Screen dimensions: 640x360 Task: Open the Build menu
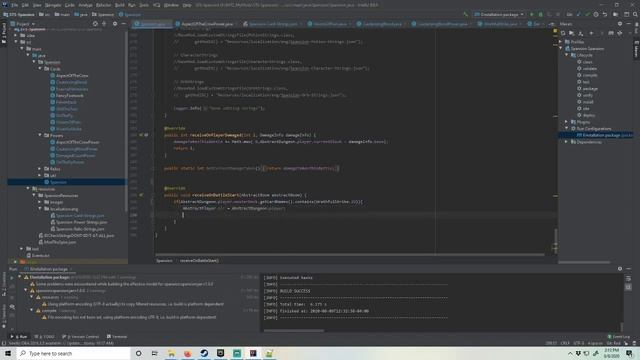120,5
